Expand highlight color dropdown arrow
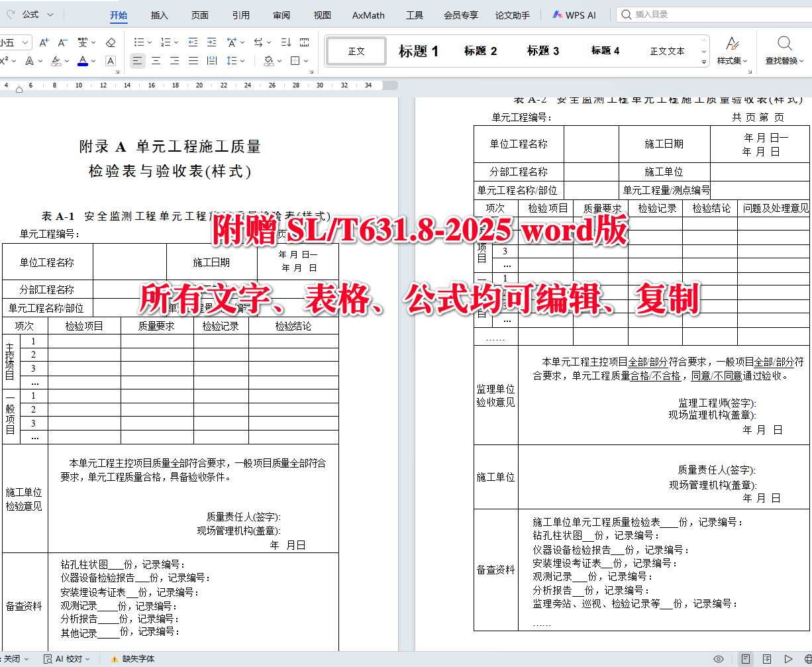Image resolution: width=812 pixels, height=667 pixels. coord(67,61)
